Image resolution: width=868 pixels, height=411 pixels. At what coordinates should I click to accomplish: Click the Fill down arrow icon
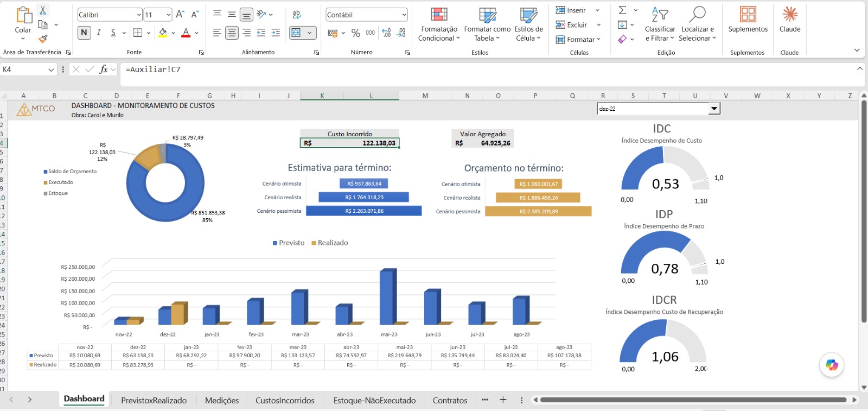(x=622, y=24)
